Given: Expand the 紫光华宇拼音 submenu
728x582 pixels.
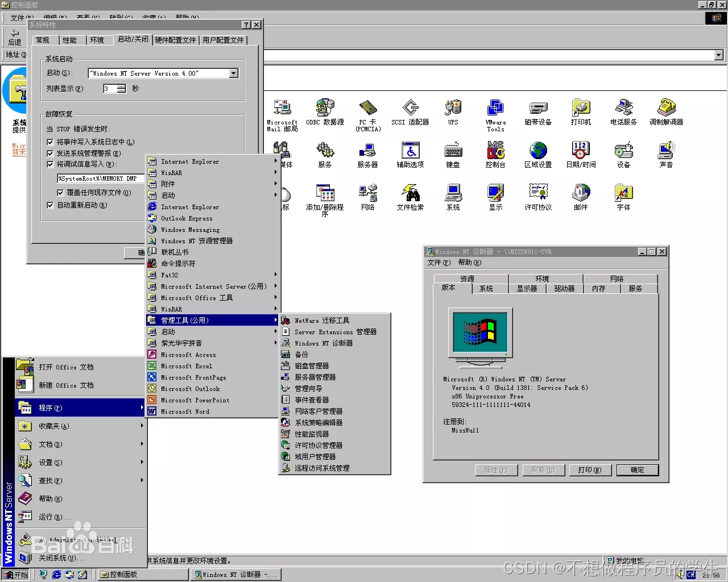Looking at the screenshot, I should 213,343.
